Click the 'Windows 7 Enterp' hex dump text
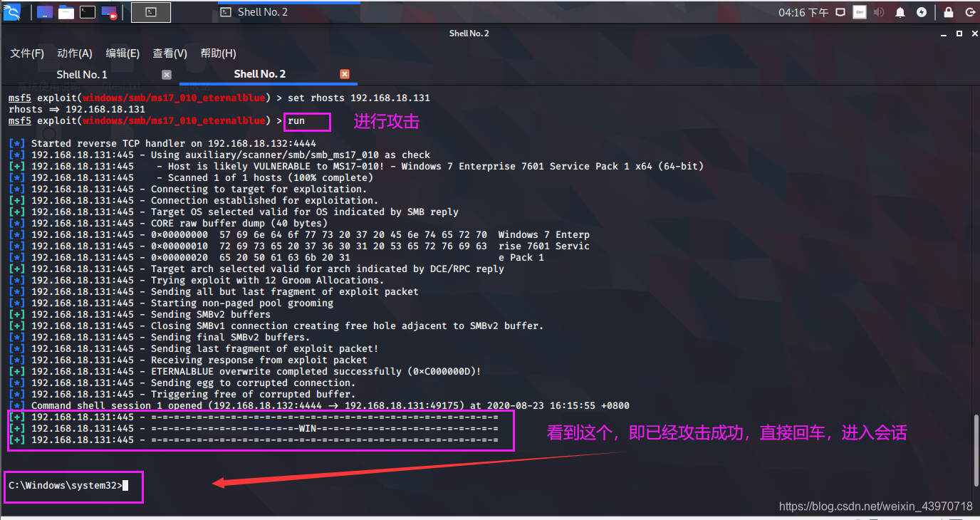The image size is (980, 520). pyautogui.click(x=544, y=234)
